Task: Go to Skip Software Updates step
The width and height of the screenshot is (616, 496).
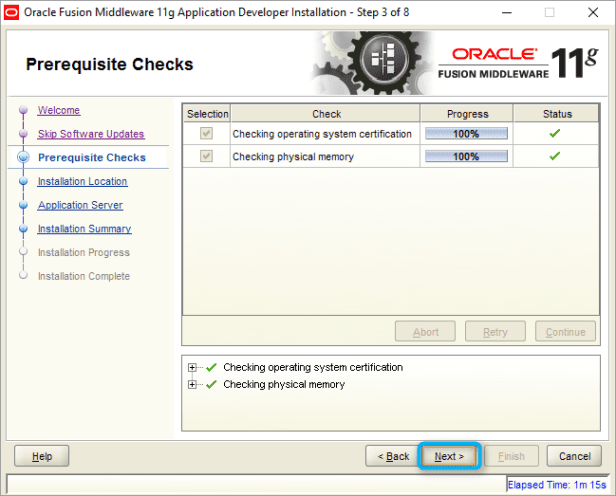Action: 91,134
